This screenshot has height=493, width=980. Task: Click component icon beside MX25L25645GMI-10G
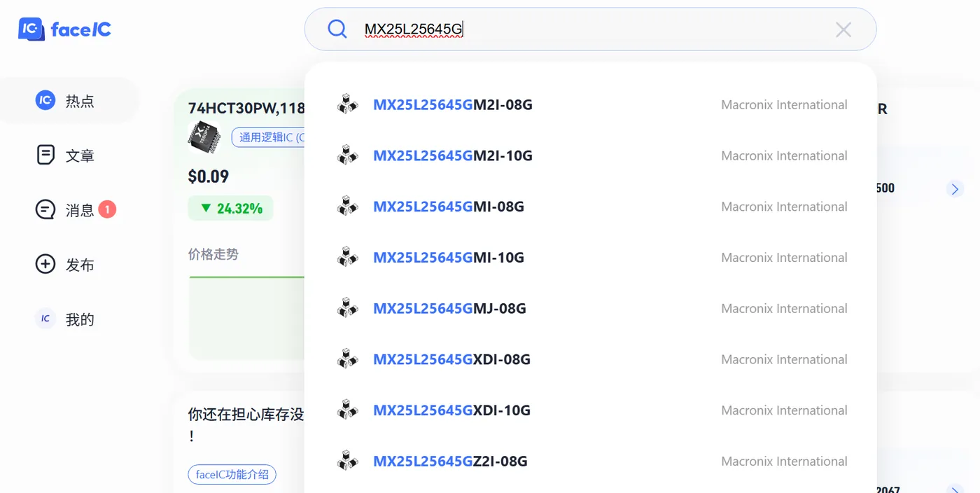click(347, 257)
